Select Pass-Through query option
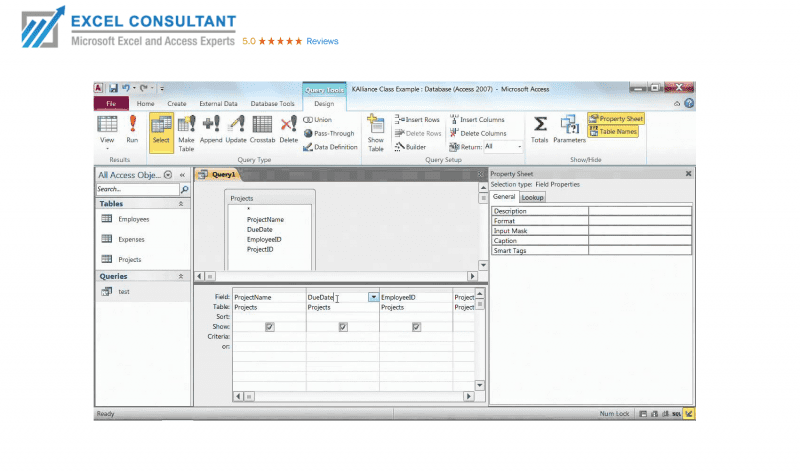The width and height of the screenshot is (800, 471). coord(329,133)
